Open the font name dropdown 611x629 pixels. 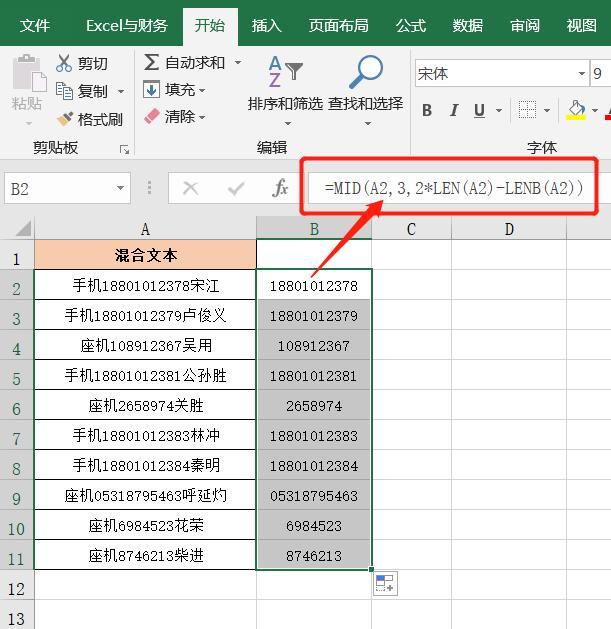pos(581,74)
